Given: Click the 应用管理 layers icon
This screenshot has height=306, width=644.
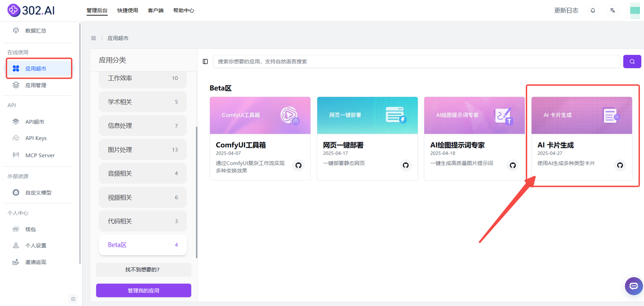Looking at the screenshot, I should click(x=16, y=85).
